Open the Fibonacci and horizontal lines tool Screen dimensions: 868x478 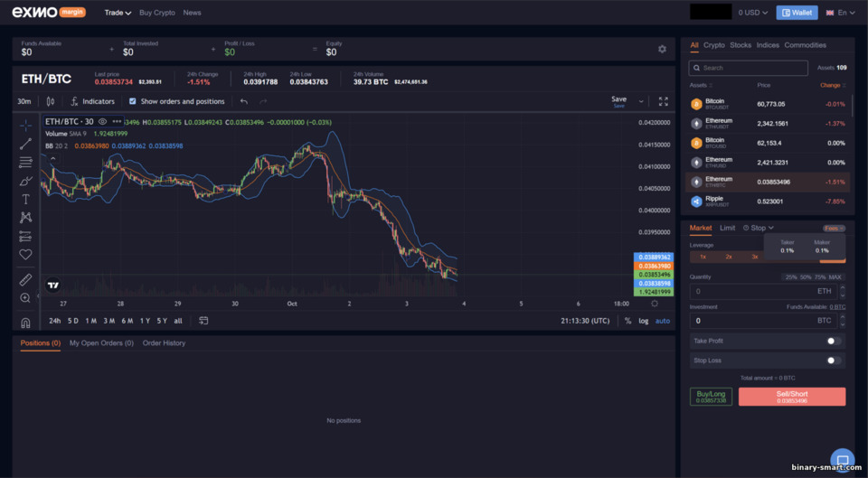[25, 162]
